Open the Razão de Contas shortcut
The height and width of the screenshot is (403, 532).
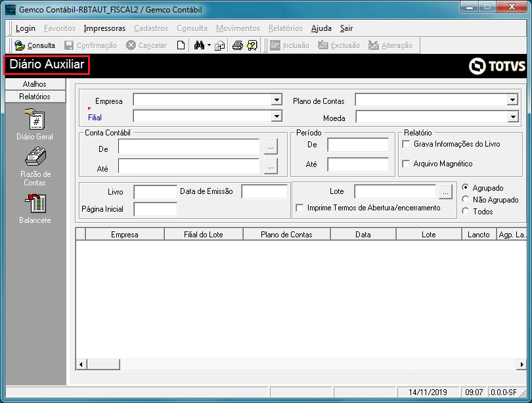[35, 167]
